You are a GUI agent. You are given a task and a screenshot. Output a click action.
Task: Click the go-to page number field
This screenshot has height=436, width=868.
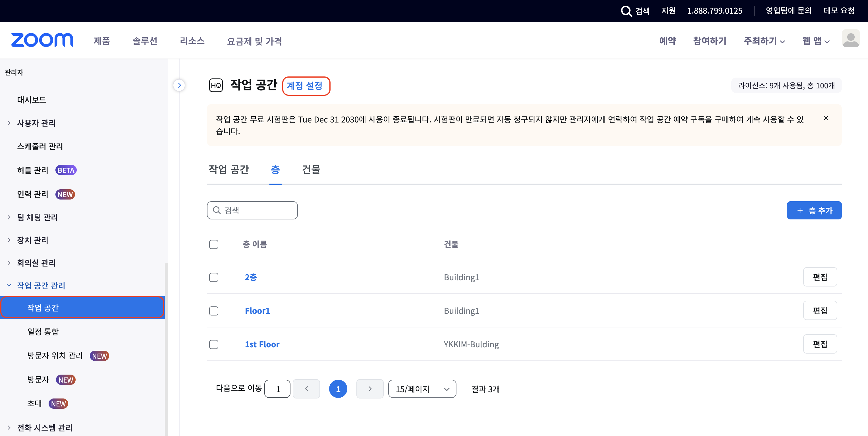pyautogui.click(x=277, y=389)
